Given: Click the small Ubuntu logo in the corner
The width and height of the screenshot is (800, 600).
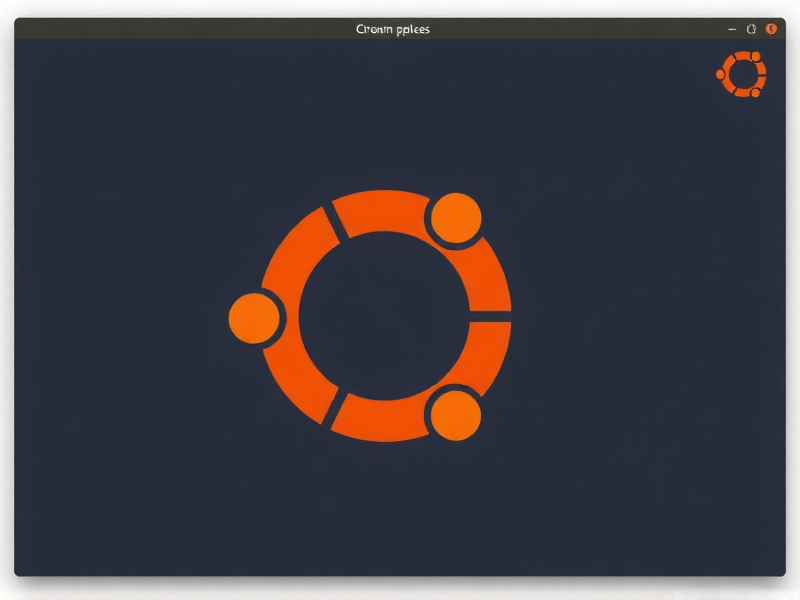Looking at the screenshot, I should coord(742,74).
